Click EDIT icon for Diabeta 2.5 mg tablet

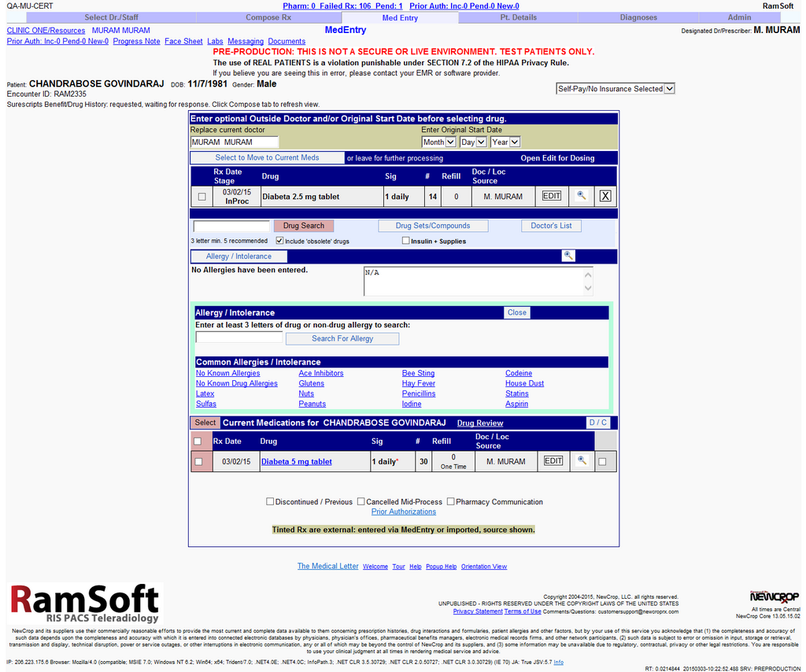click(x=552, y=196)
